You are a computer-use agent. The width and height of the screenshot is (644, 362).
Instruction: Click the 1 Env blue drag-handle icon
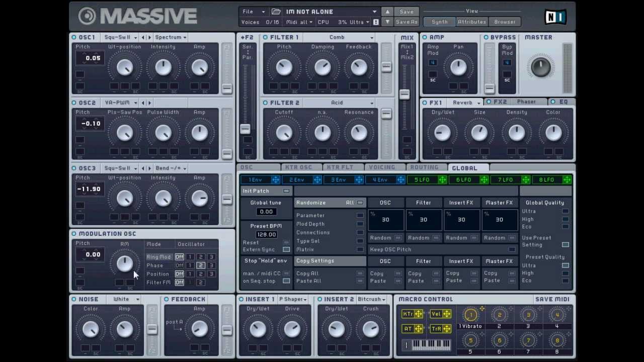[275, 180]
